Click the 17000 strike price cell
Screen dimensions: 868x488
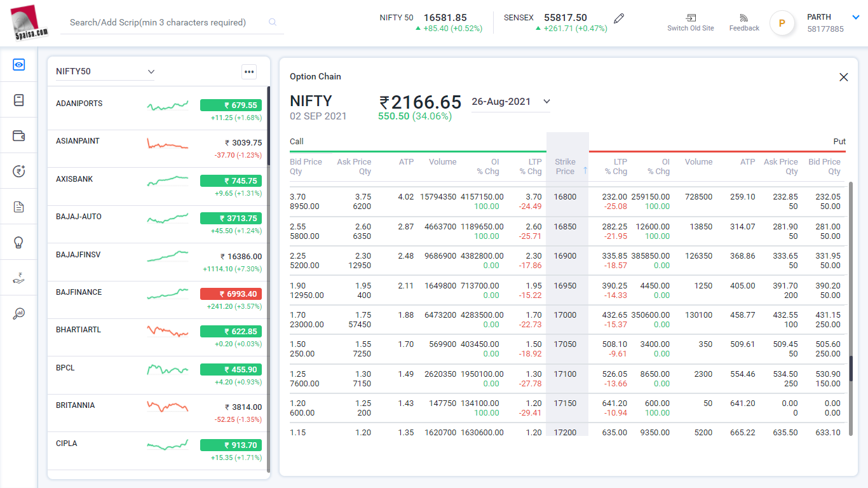(x=565, y=315)
